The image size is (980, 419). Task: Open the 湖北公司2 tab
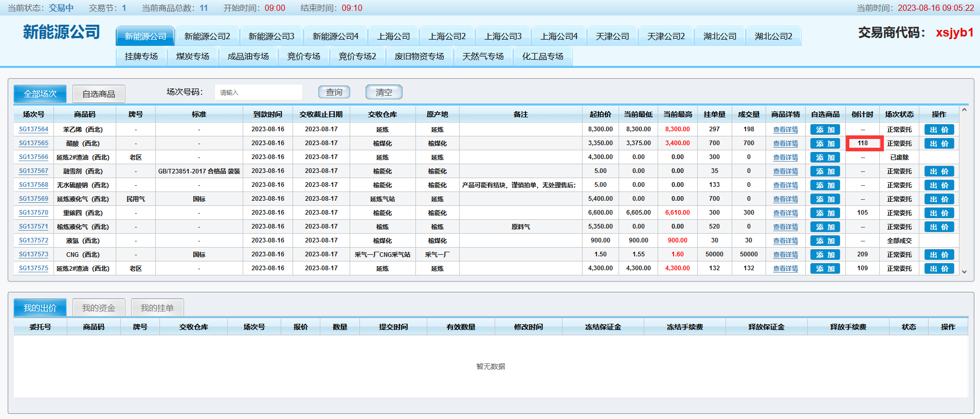(x=773, y=36)
